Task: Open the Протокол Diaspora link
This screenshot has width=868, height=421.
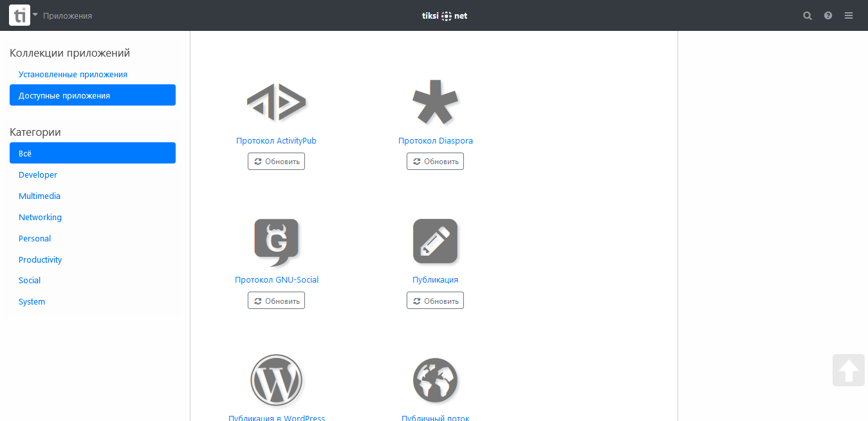Action: point(436,141)
